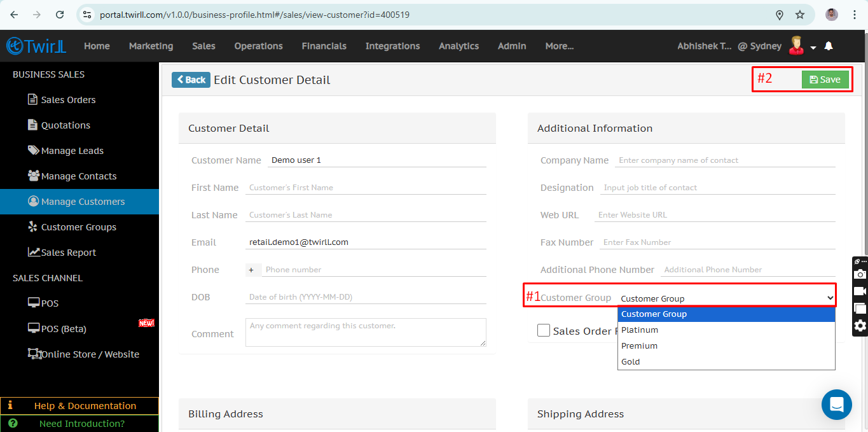Choose Gold from the dropdown list
This screenshot has height=432, width=868.
(x=726, y=361)
